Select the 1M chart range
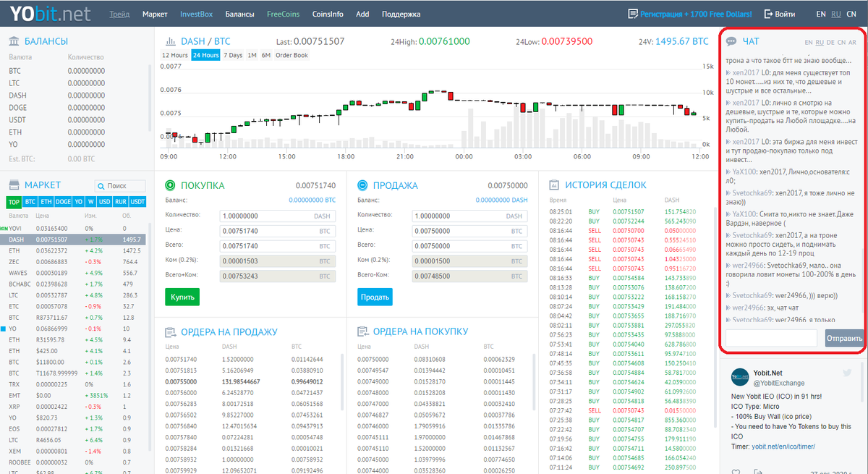The image size is (868, 474). (252, 55)
